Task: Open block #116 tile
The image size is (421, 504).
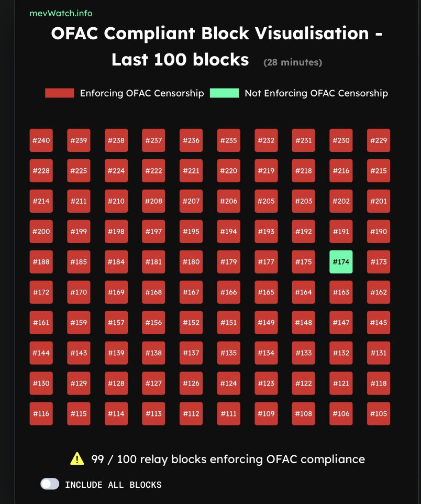Action: tap(41, 414)
